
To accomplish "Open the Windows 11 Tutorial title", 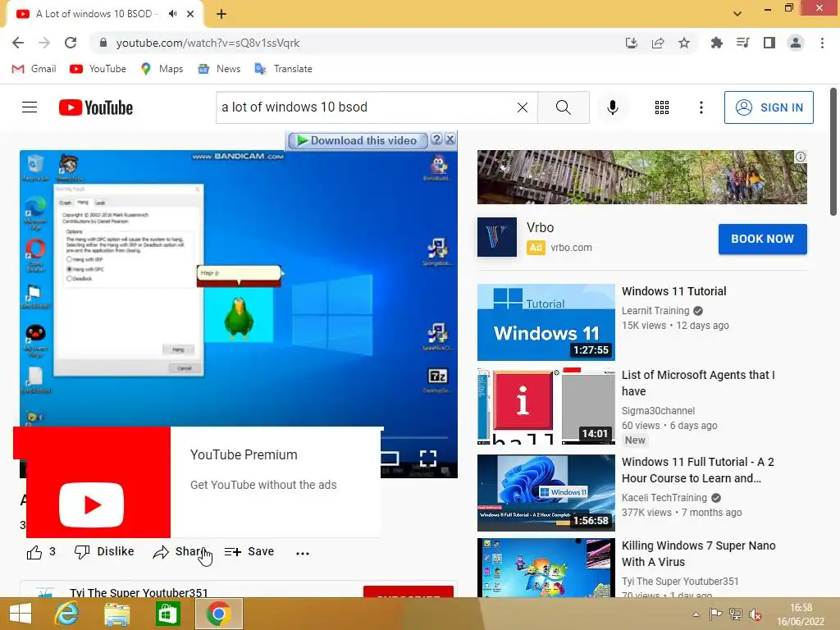I will point(674,291).
